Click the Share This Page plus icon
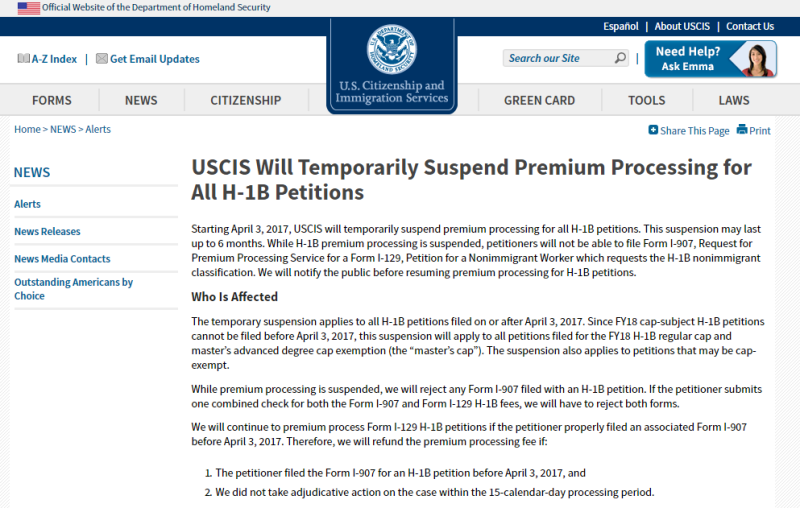 coord(653,130)
